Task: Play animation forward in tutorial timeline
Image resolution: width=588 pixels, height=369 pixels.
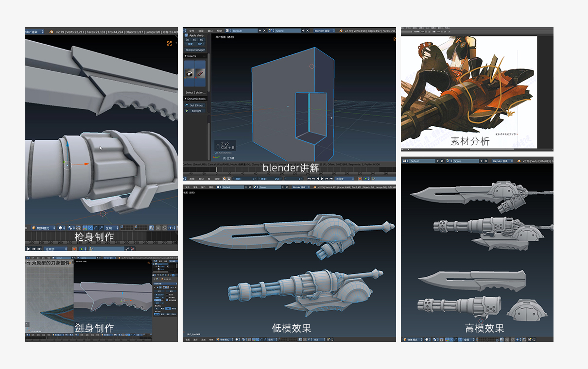Action: [x=323, y=179]
